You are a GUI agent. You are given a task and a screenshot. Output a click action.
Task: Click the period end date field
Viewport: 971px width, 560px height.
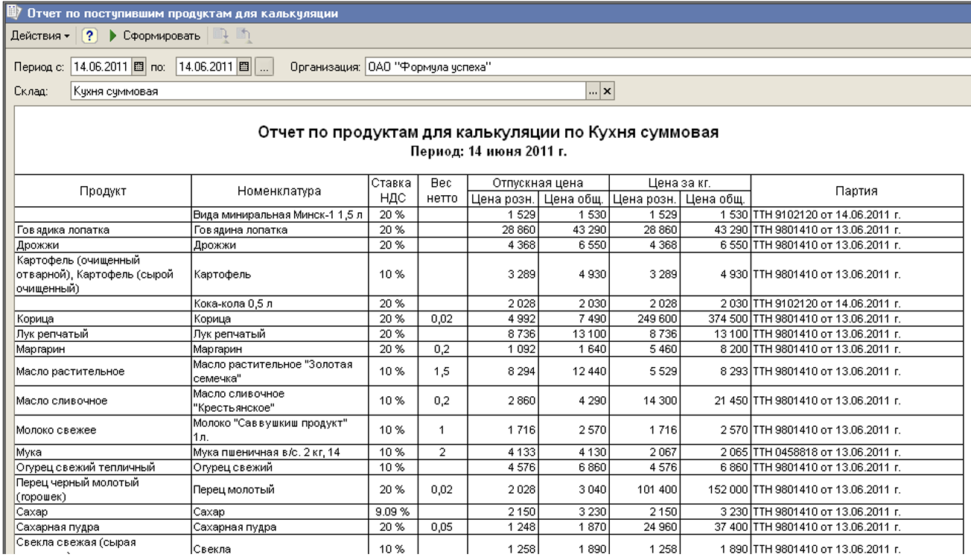206,68
